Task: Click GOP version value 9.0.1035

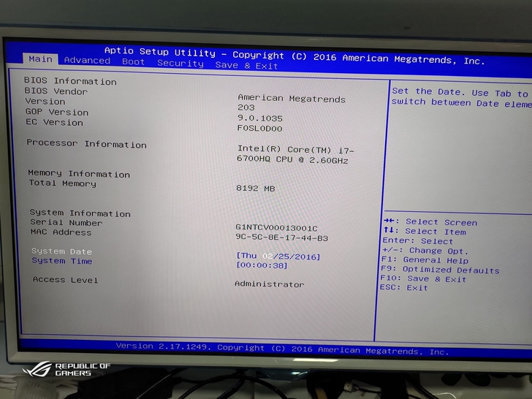Action: pos(260,118)
